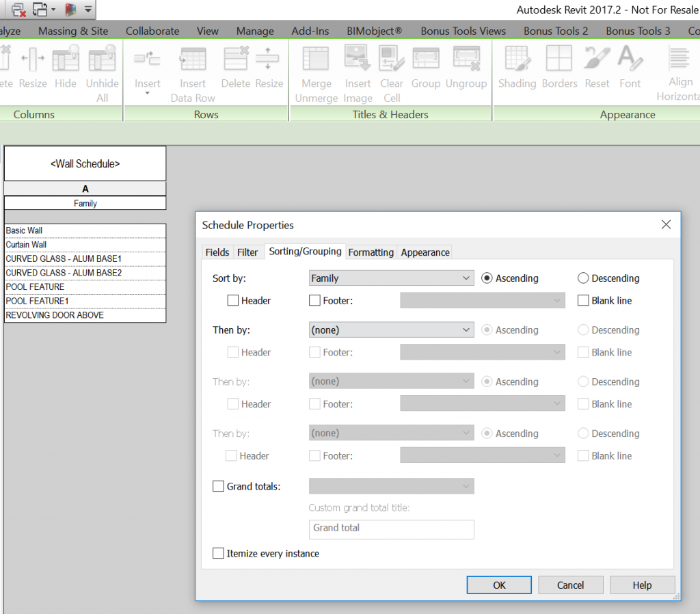Open the first Then by dropdown
The image size is (700, 614).
point(390,330)
